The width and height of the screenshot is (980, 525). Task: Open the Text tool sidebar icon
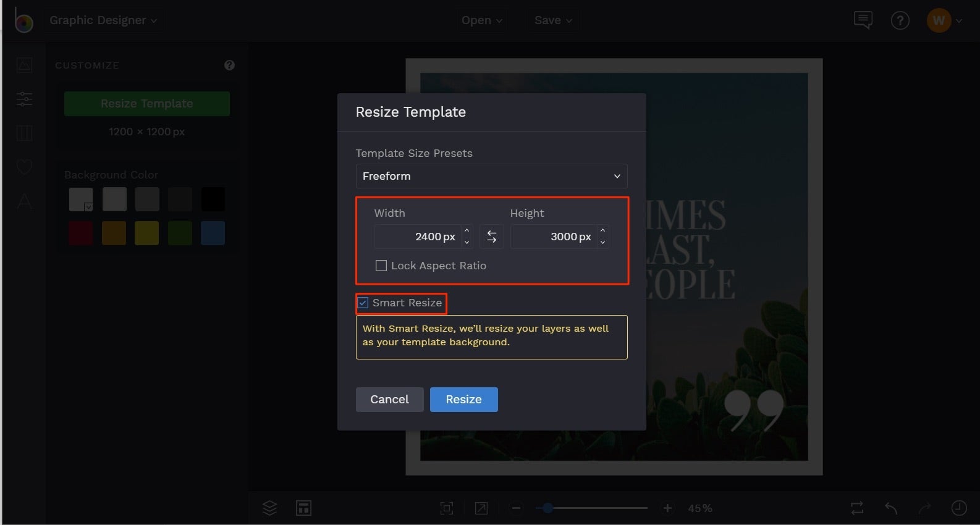pyautogui.click(x=24, y=201)
